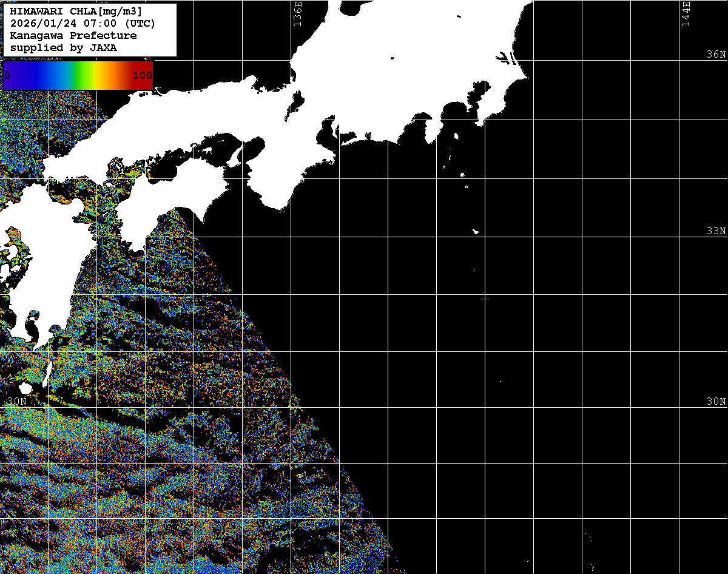Screen dimensions: 728x574
Task: Click the 33N latitude label
Action: (x=716, y=231)
